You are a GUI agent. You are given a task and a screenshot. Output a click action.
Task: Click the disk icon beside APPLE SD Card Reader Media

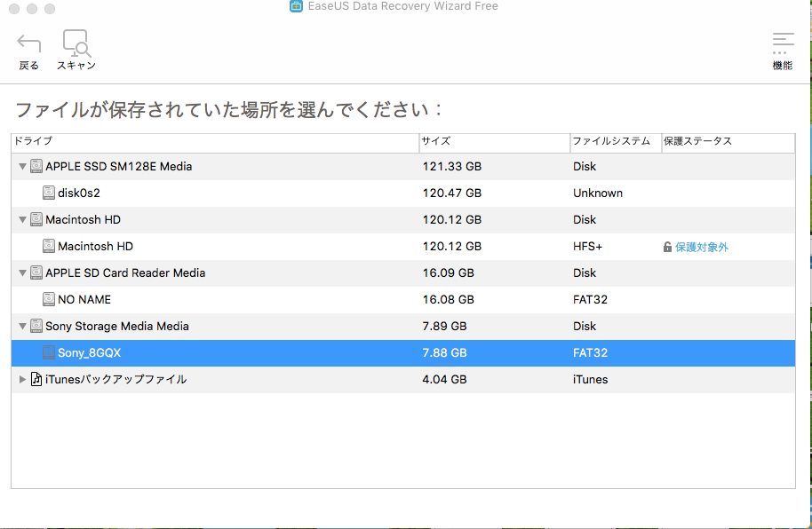click(x=36, y=272)
